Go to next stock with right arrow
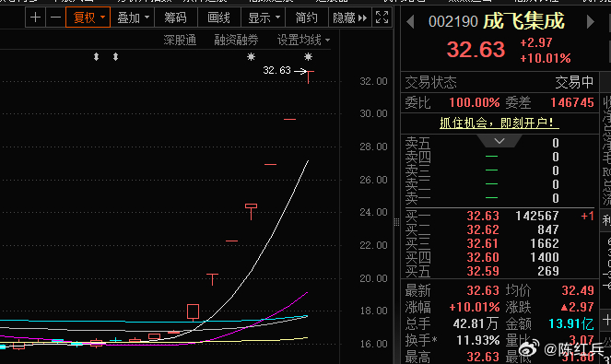The height and width of the screenshot is (364, 611). (591, 22)
